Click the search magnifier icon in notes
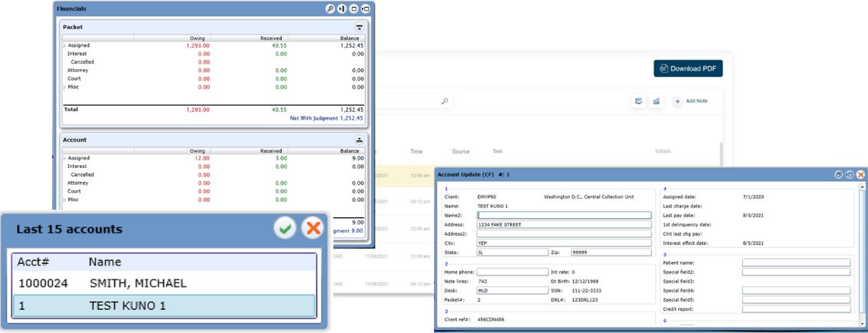Viewport: 868px width, 333px height. coord(444,101)
